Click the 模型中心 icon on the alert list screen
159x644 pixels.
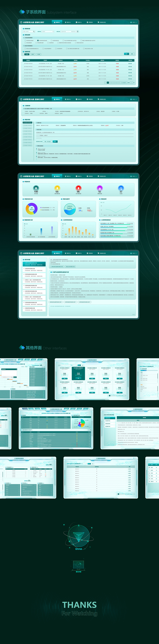[x=65, y=22]
